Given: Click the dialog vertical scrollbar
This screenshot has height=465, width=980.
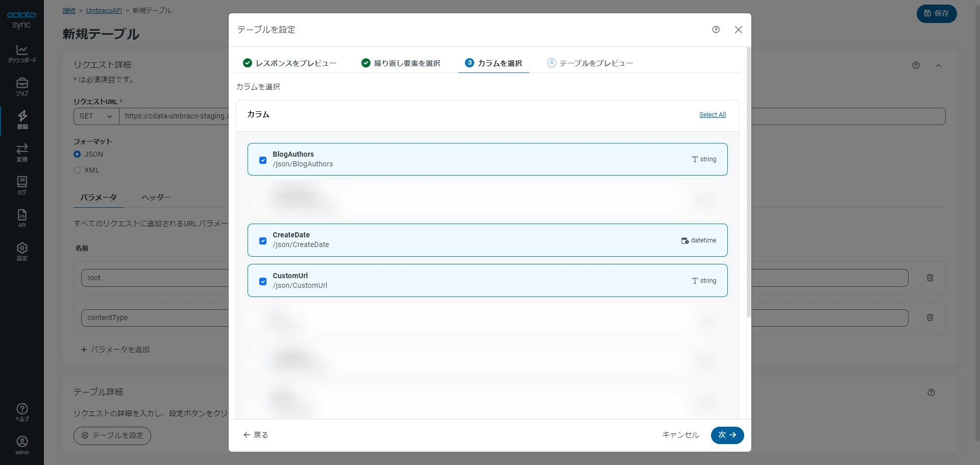Looking at the screenshot, I should (749, 182).
